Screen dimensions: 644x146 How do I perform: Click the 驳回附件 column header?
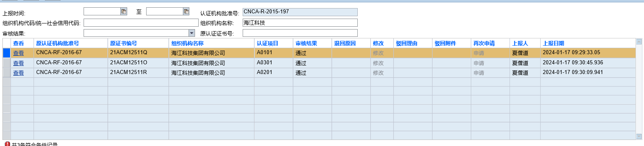point(445,43)
